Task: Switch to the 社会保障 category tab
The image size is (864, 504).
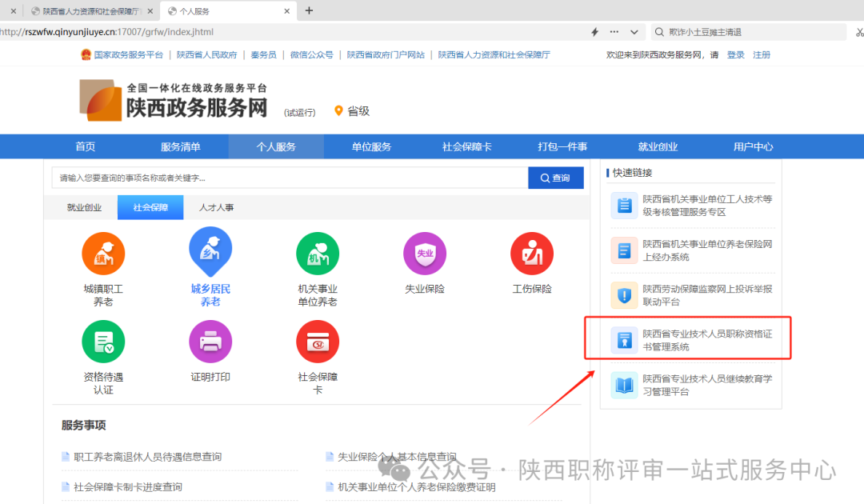Action: [150, 207]
